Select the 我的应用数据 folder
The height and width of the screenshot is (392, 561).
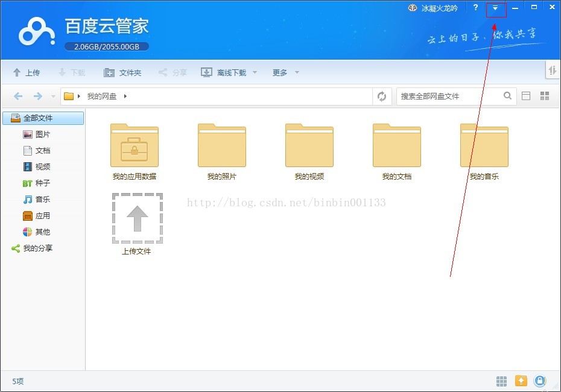135,151
